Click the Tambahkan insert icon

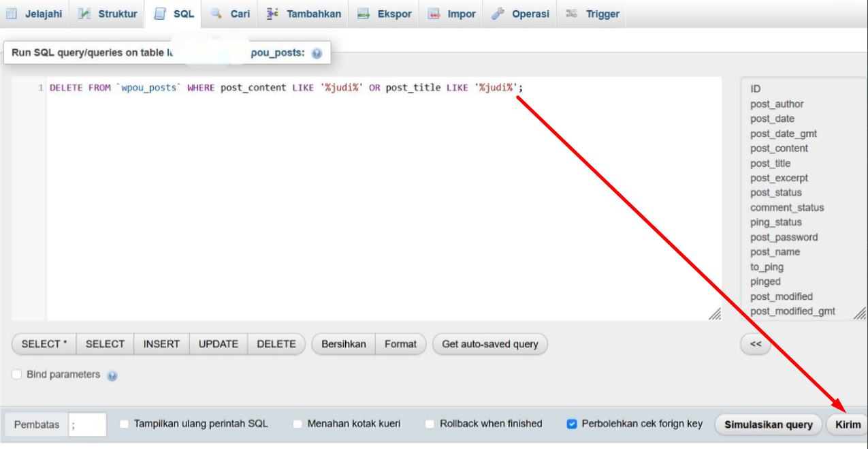273,14
